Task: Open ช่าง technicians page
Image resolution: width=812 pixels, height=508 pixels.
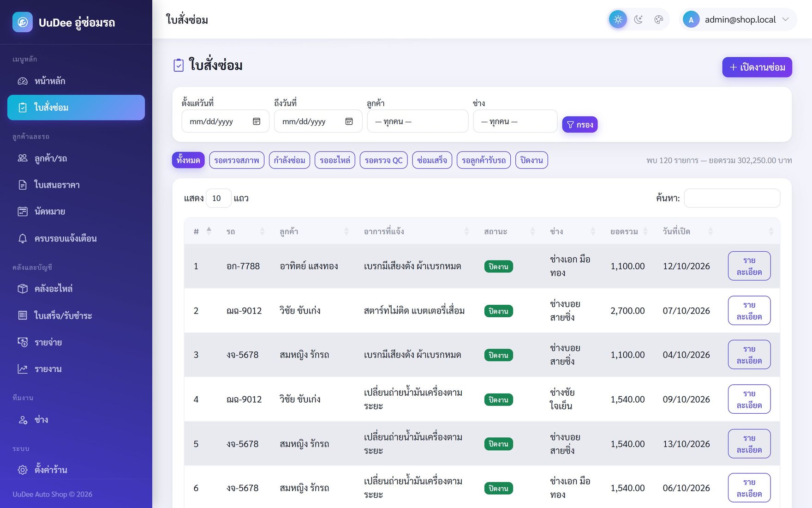Action: coord(76,420)
